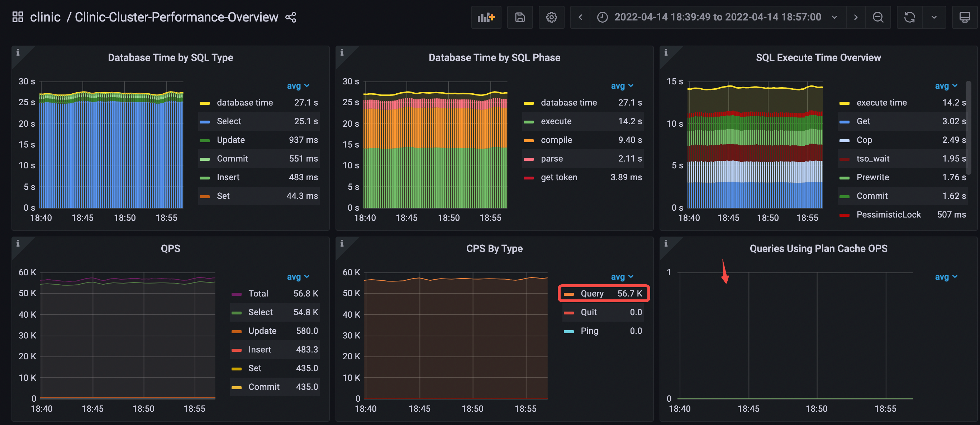
Task: Share the Clinic-Cluster-Performance-Overview dashboard
Action: (x=291, y=17)
